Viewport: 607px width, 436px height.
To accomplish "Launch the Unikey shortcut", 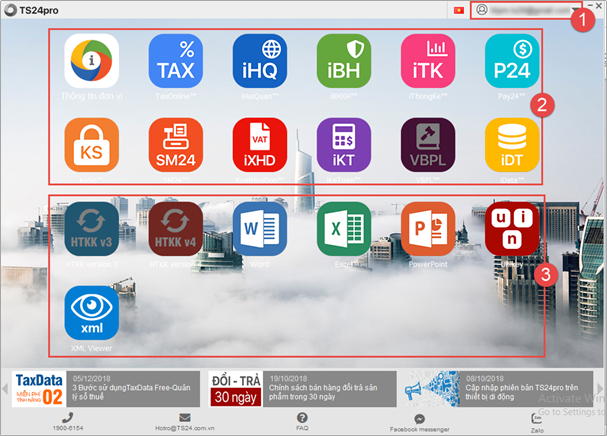I will [x=512, y=229].
